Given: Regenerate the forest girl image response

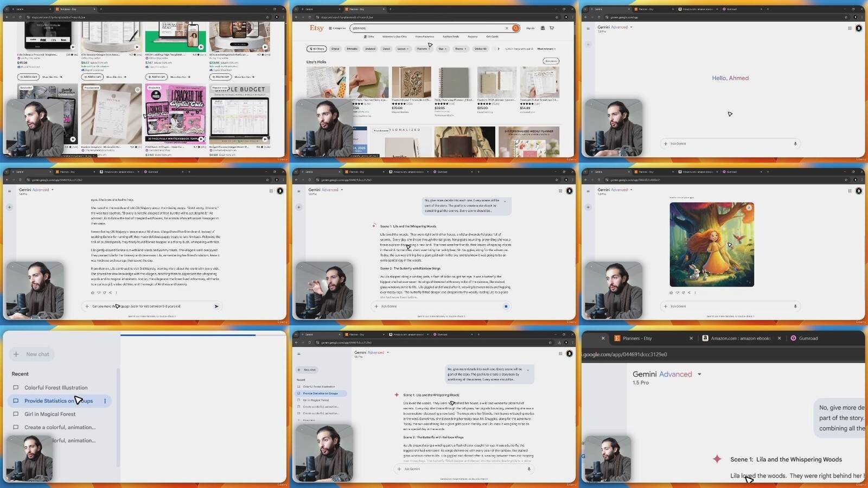Looking at the screenshot, I should pyautogui.click(x=683, y=293).
